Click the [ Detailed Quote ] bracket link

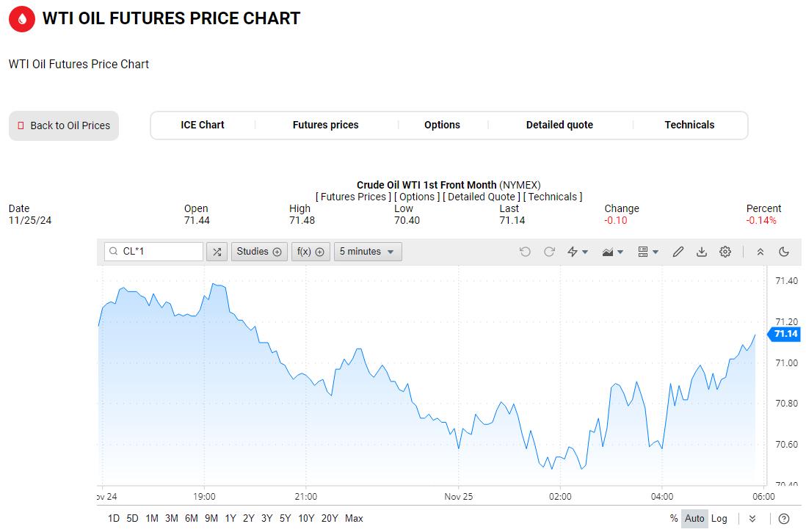click(481, 197)
